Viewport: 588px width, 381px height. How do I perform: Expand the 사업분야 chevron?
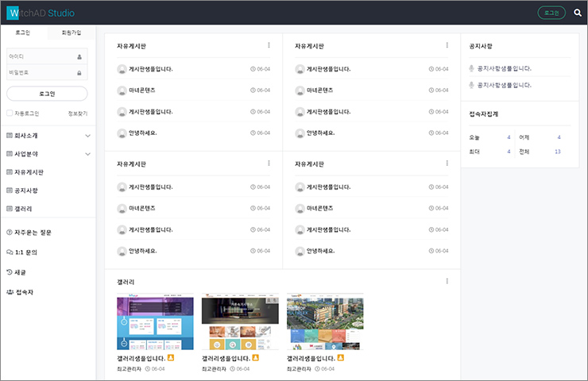(x=87, y=154)
